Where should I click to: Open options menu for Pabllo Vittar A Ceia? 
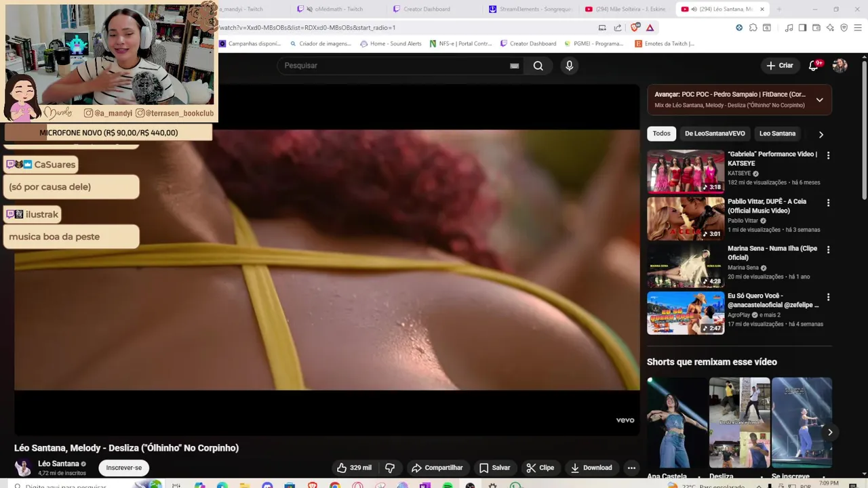pyautogui.click(x=828, y=203)
